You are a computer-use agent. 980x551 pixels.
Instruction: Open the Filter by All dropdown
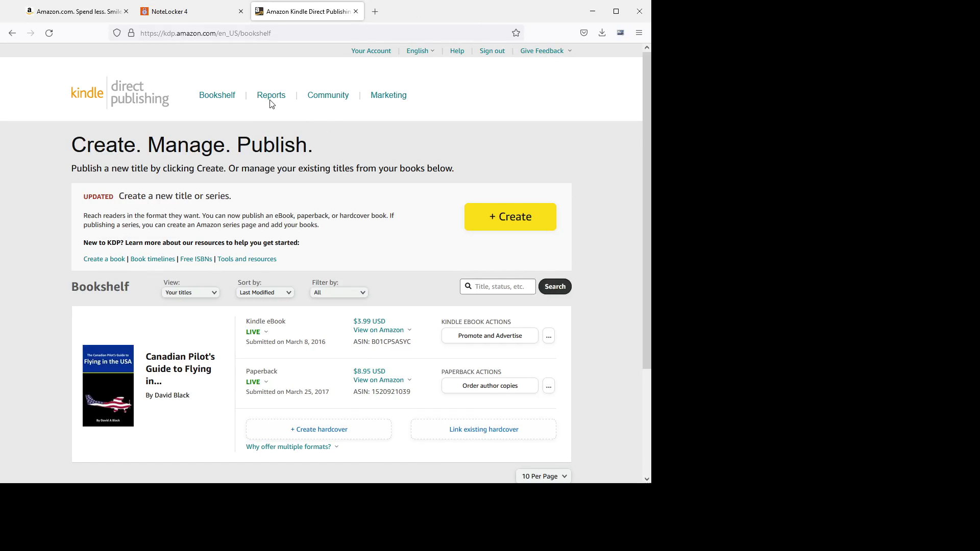(x=339, y=292)
